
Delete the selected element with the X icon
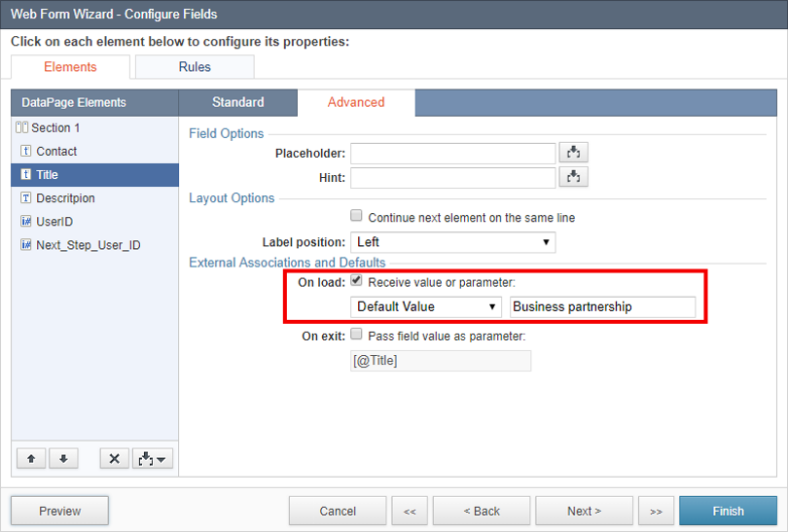coord(114,458)
